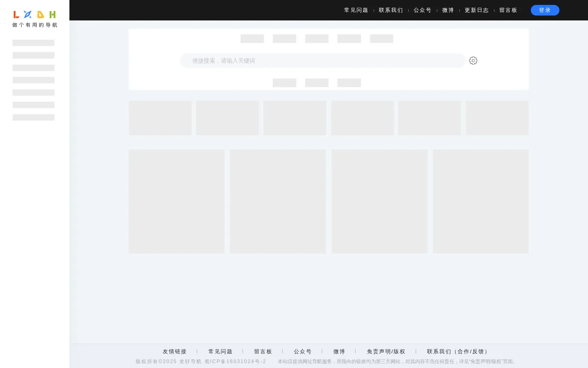Open 常见问题 in top navigation
Viewport: 588px width, 368px height.
(x=356, y=10)
